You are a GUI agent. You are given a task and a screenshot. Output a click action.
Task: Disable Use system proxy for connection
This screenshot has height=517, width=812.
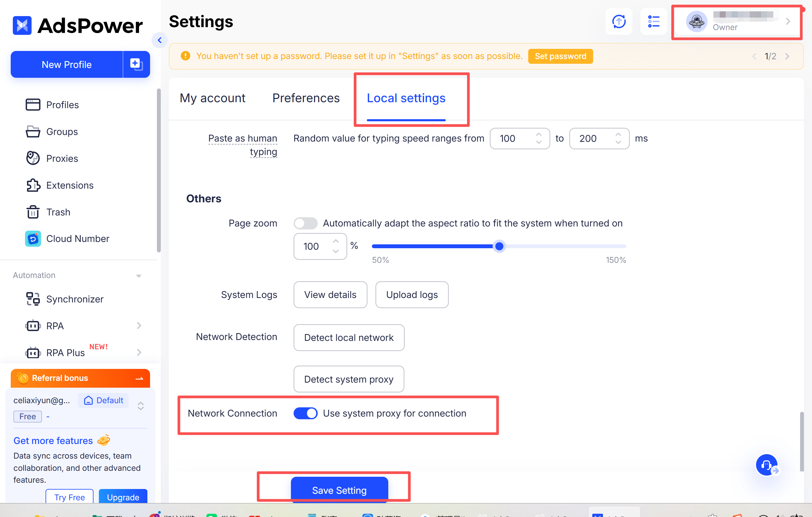pos(305,413)
